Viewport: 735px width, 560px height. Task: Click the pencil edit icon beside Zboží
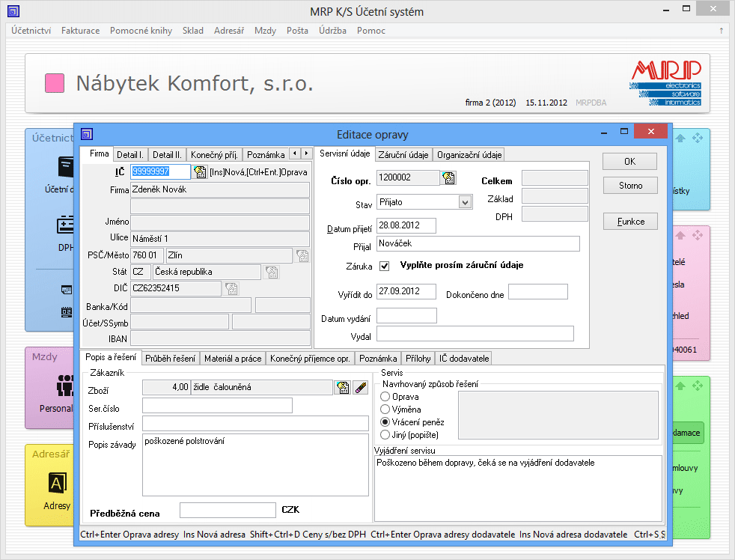click(x=361, y=387)
